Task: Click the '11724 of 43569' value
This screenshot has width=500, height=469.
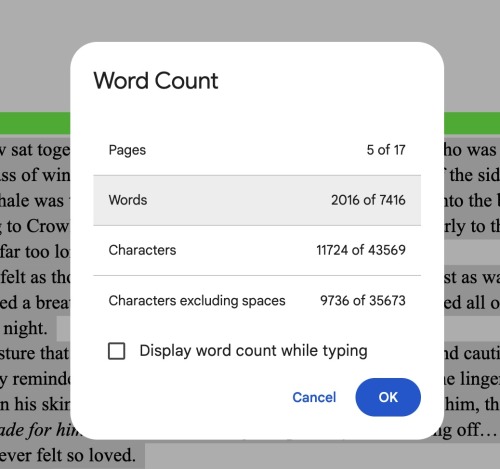Action: pos(361,250)
